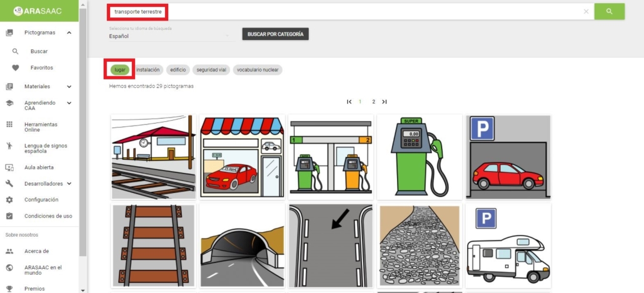The width and height of the screenshot is (644, 293).
Task: Click the BUSCAR POR CATEGORÍA button
Action: pos(275,34)
